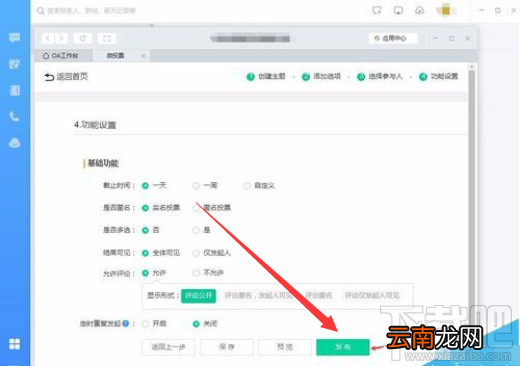
Task: Open the user avatar in top bar
Action: point(446,11)
